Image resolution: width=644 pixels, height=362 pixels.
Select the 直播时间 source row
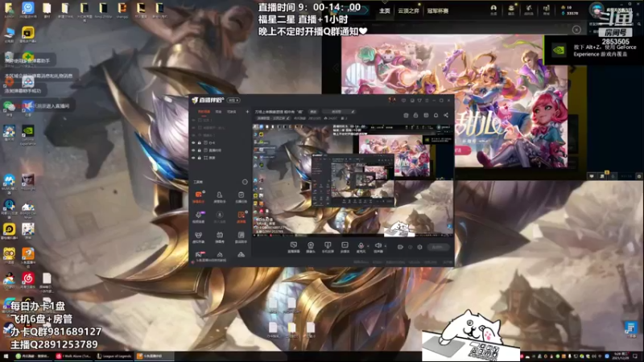click(x=220, y=150)
